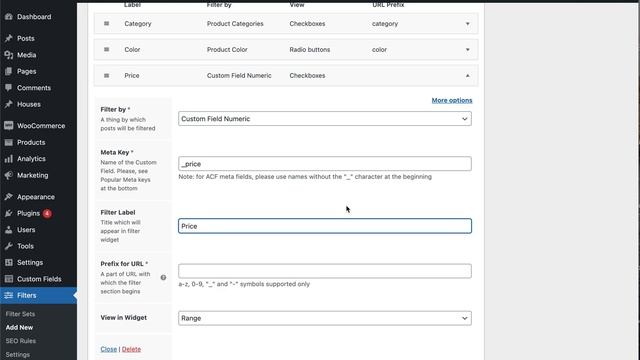The width and height of the screenshot is (640, 360).
Task: Click the Pages icon in sidebar
Action: (9, 71)
